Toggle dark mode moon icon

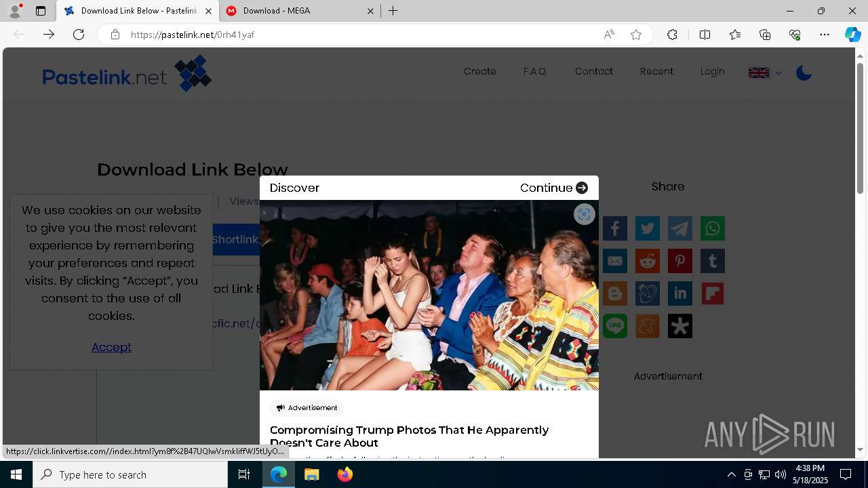tap(804, 73)
